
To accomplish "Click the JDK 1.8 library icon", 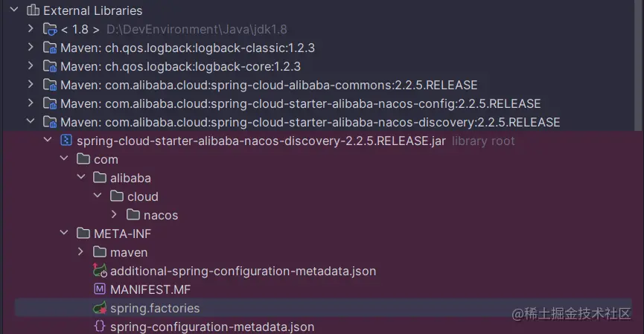I will (x=50, y=29).
